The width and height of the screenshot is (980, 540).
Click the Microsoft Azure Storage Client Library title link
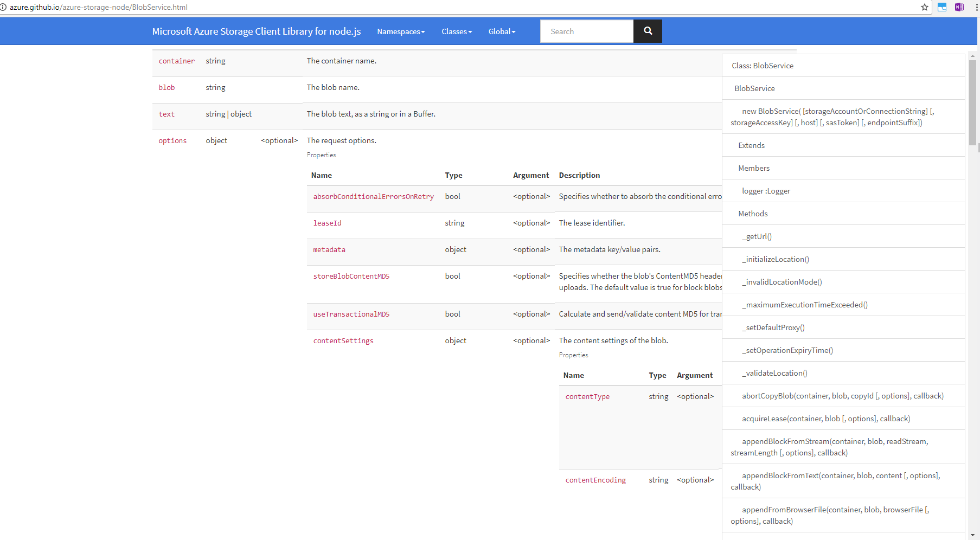tap(256, 31)
